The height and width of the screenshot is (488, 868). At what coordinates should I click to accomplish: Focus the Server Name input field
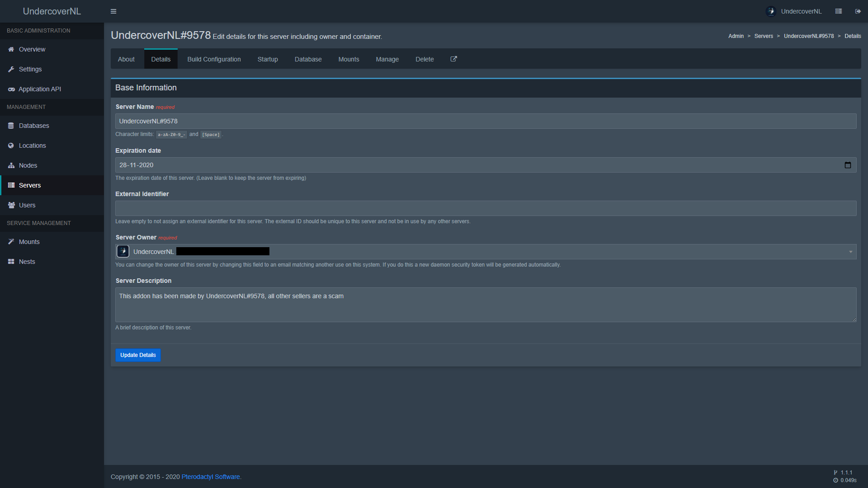coord(486,121)
